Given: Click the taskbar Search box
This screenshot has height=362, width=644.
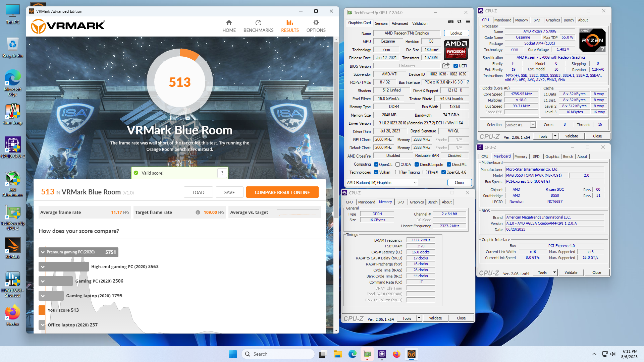Looking at the screenshot, I should click(278, 354).
